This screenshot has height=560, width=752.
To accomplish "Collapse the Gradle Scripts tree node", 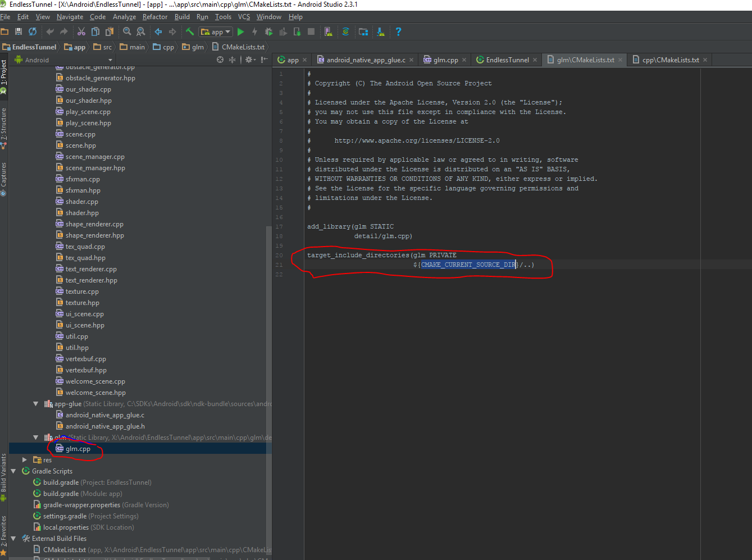I will (x=13, y=471).
